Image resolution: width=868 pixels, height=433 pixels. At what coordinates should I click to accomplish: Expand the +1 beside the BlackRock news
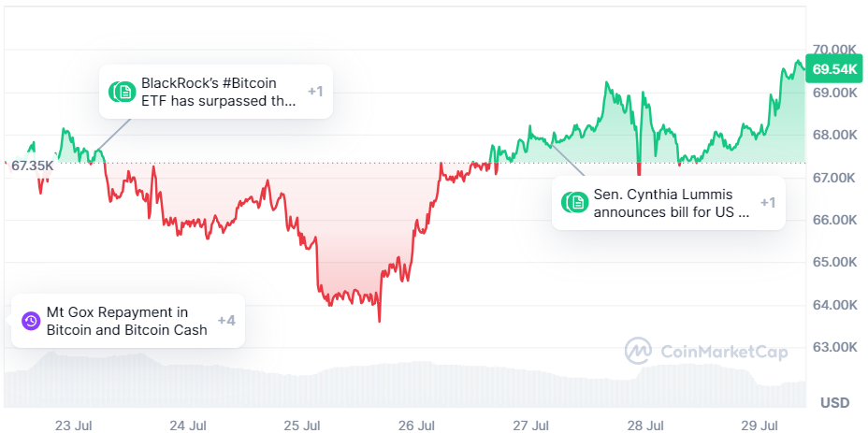click(315, 92)
